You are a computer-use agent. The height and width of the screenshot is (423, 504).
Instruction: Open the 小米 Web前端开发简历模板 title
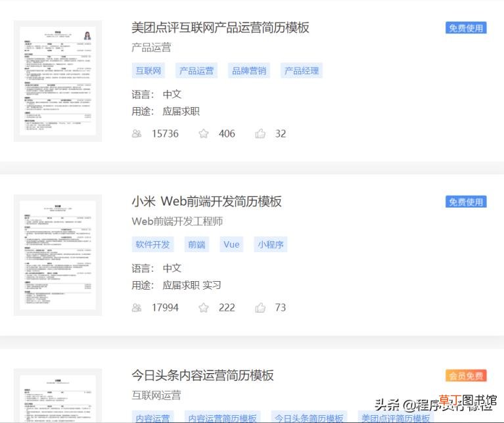pos(206,202)
